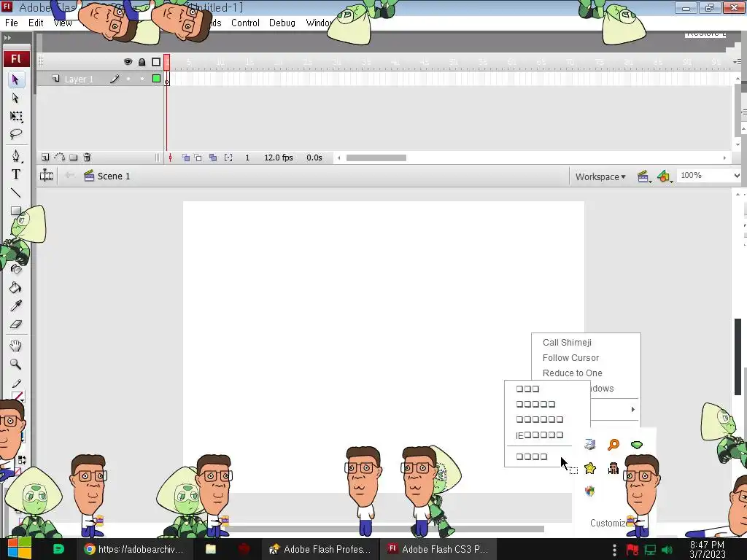Open Modify Onion Markers dropdown
Viewport: 747px width, 560px height.
point(228,157)
